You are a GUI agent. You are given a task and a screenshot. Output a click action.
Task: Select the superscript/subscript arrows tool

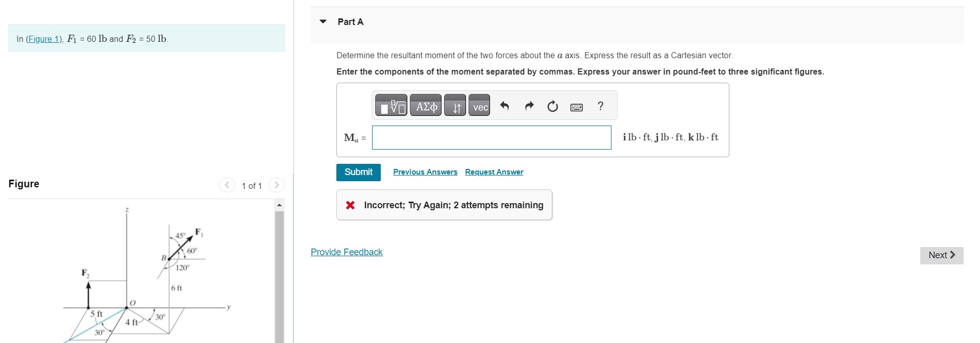(x=455, y=106)
